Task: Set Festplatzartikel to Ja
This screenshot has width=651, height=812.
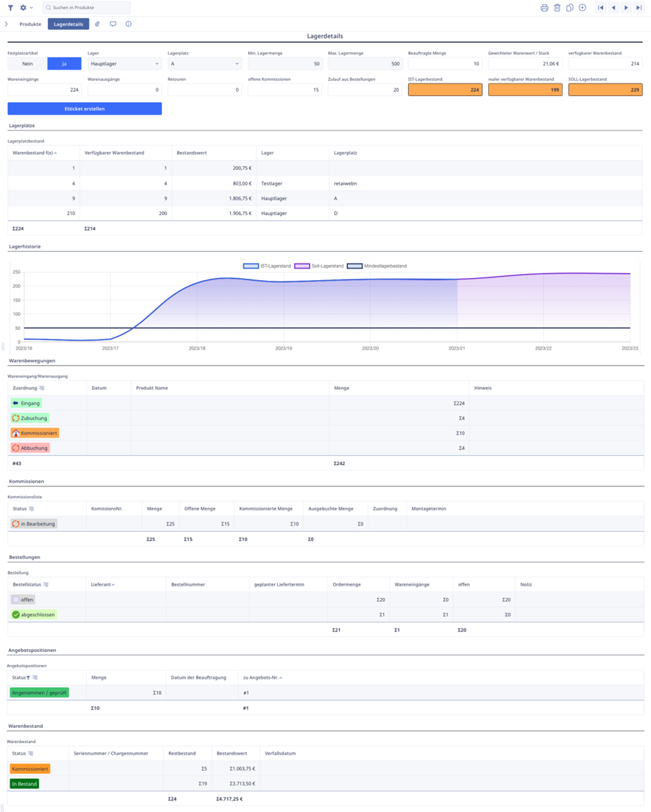Action: [x=64, y=63]
